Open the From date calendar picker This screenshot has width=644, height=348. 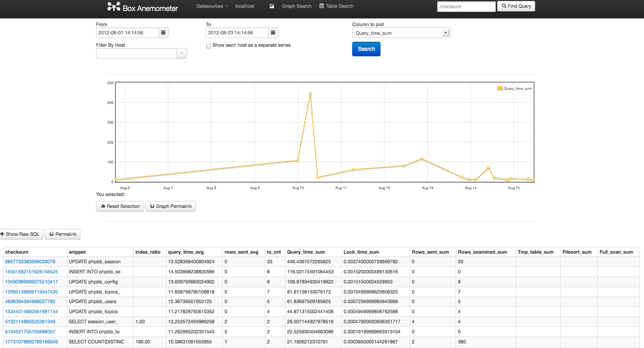click(163, 33)
